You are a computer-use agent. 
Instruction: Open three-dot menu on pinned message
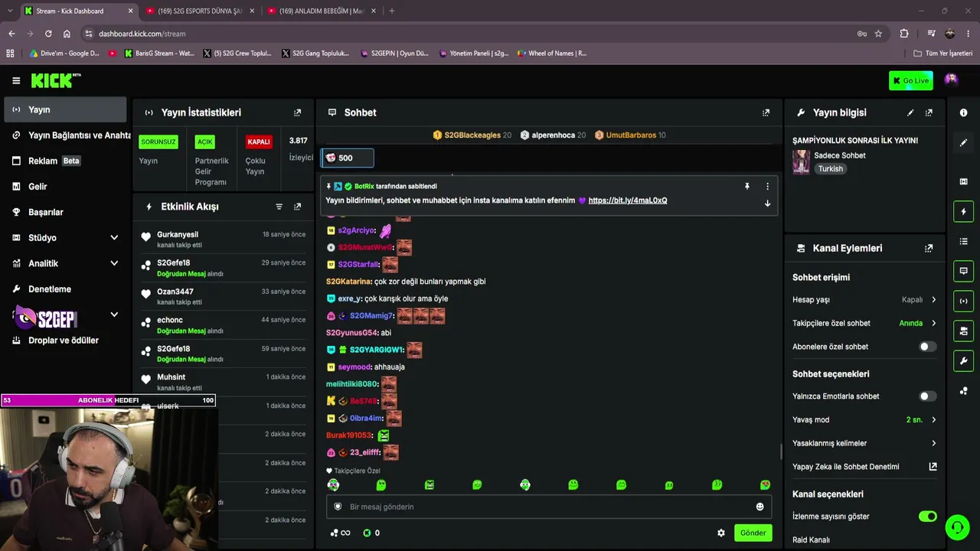(767, 186)
